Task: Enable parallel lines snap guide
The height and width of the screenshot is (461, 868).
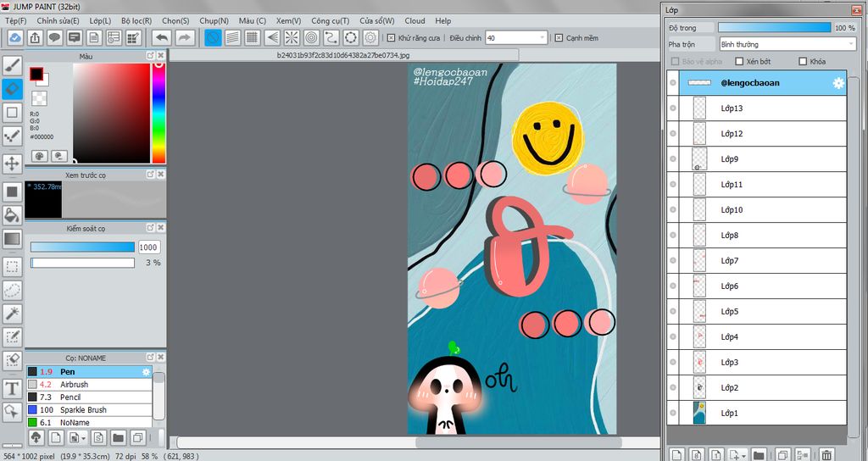Action: 233,37
